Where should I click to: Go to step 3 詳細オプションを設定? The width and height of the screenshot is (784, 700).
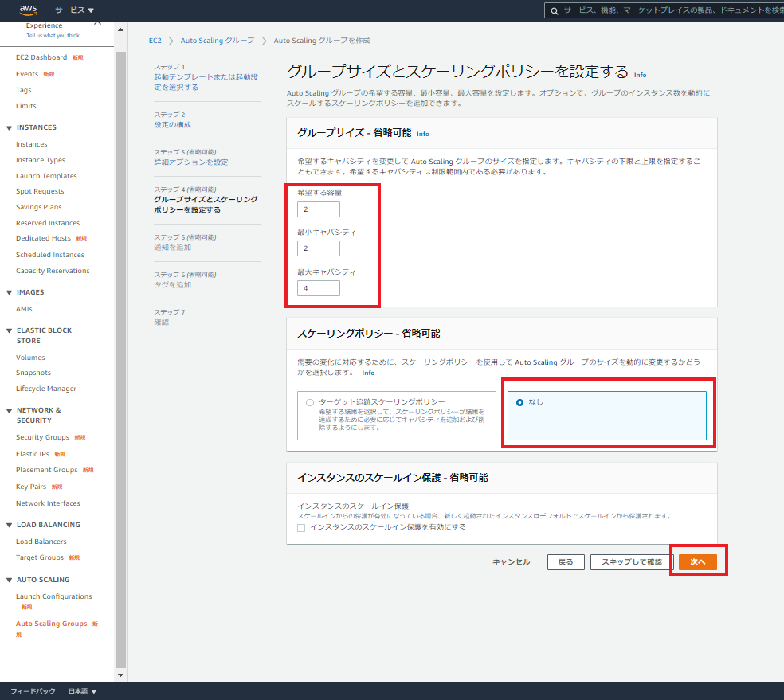pos(191,162)
